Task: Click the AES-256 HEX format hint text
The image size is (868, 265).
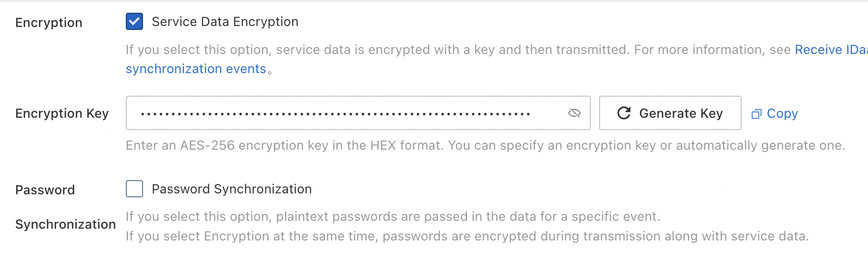Action: [485, 145]
